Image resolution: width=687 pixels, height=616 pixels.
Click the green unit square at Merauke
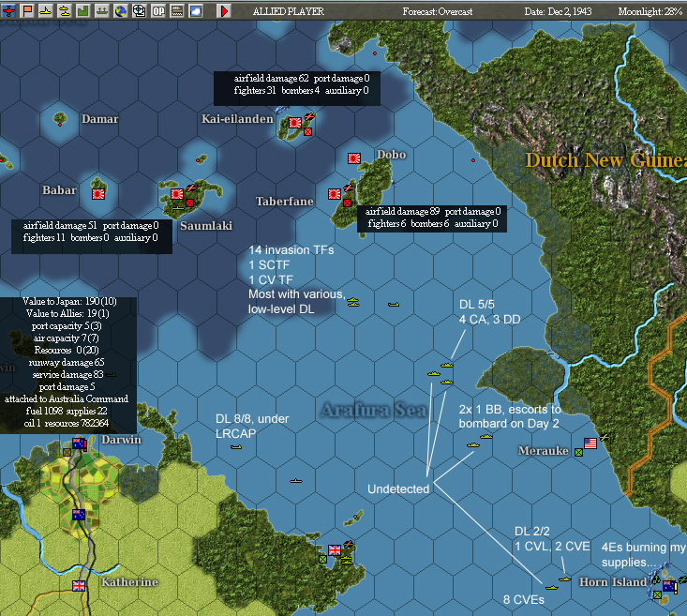pos(578,452)
